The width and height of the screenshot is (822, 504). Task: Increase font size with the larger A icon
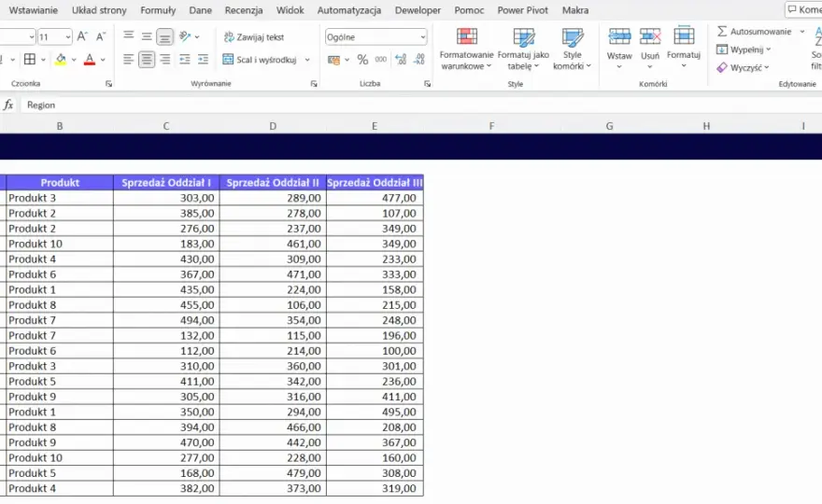[82, 36]
